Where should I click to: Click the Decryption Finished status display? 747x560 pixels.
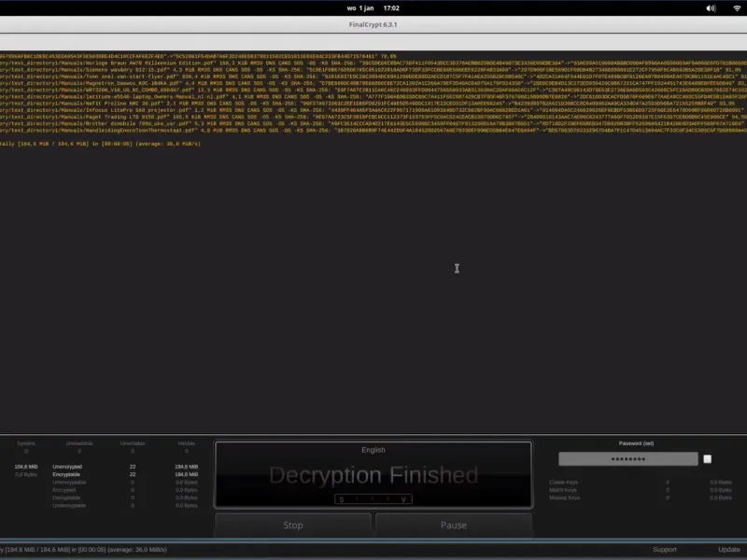coord(373,475)
